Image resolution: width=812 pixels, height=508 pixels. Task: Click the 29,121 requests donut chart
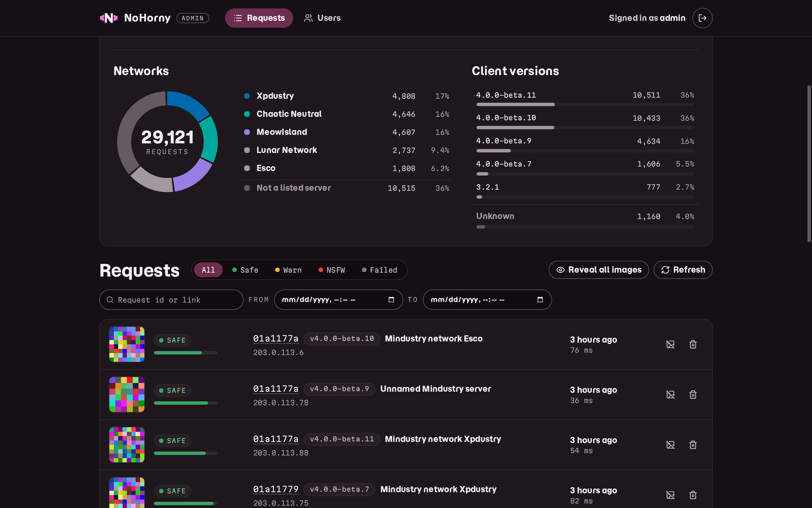coord(167,142)
